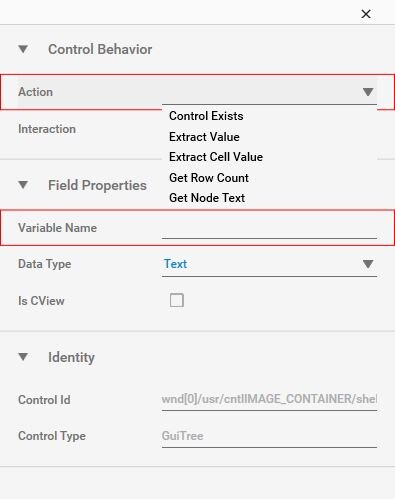Open the Action dropdown arrow
The width and height of the screenshot is (395, 499).
[368, 92]
